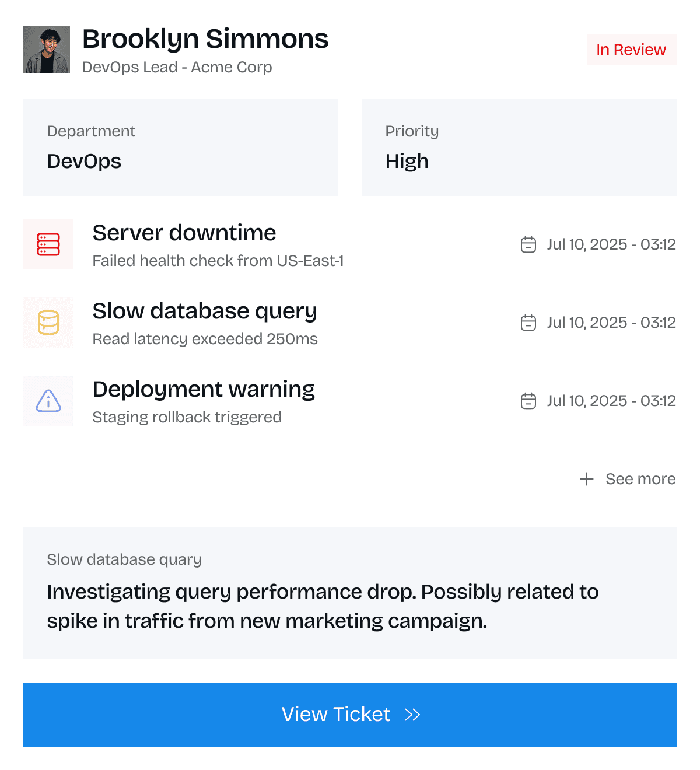
Task: Click the calendar icon beside Slow database query date
Action: pyautogui.click(x=528, y=323)
